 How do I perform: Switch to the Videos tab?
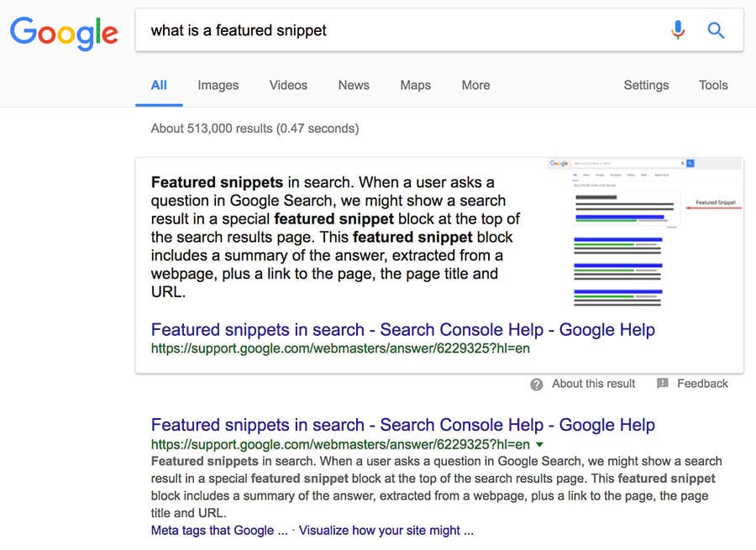tap(288, 86)
